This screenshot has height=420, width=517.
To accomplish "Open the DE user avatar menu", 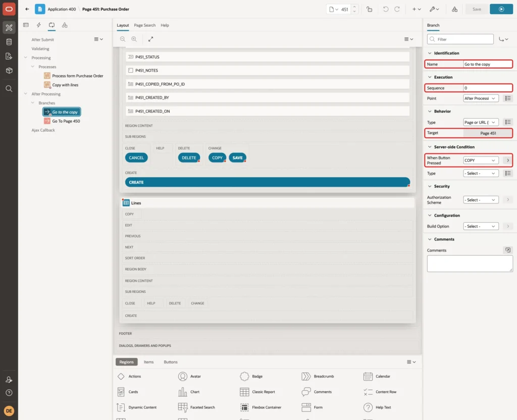I will tap(9, 411).
